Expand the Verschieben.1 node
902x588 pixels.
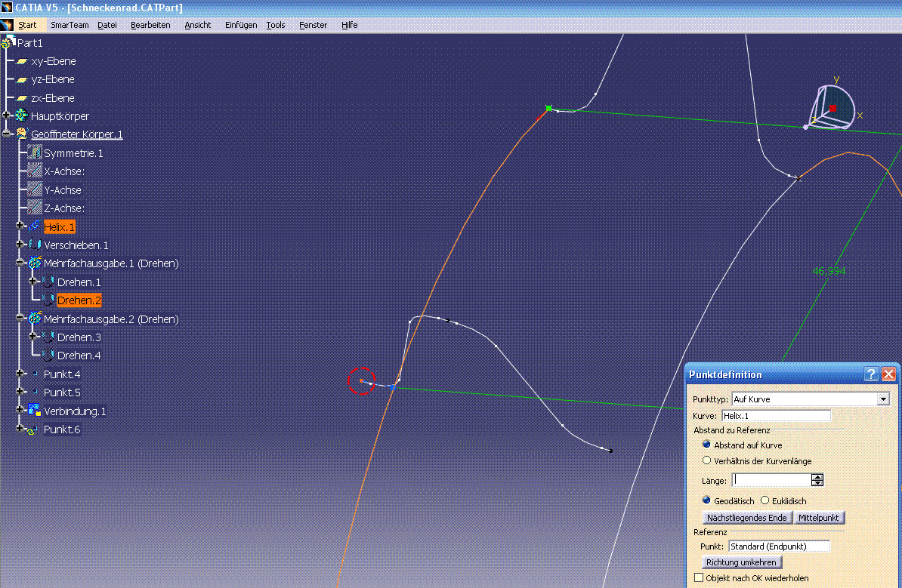point(20,245)
